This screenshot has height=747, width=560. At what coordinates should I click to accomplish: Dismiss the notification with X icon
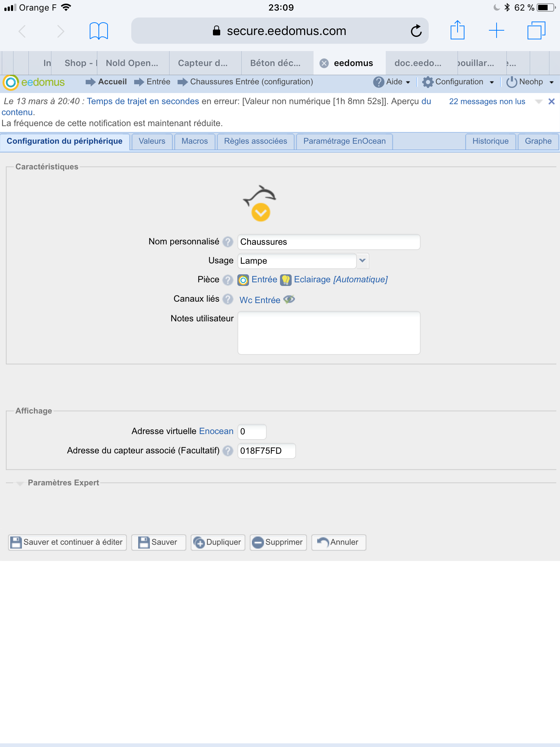pos(552,101)
